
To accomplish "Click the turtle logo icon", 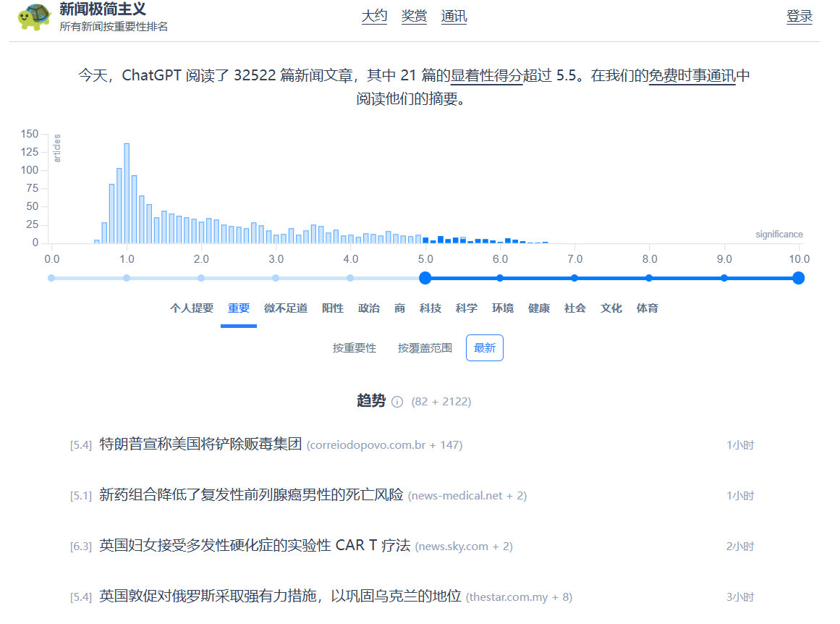I will click(x=34, y=17).
